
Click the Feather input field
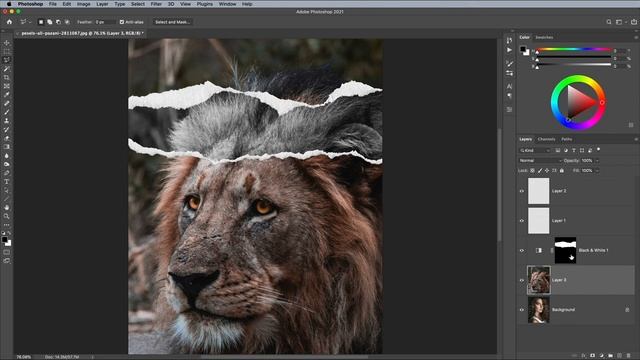point(105,22)
